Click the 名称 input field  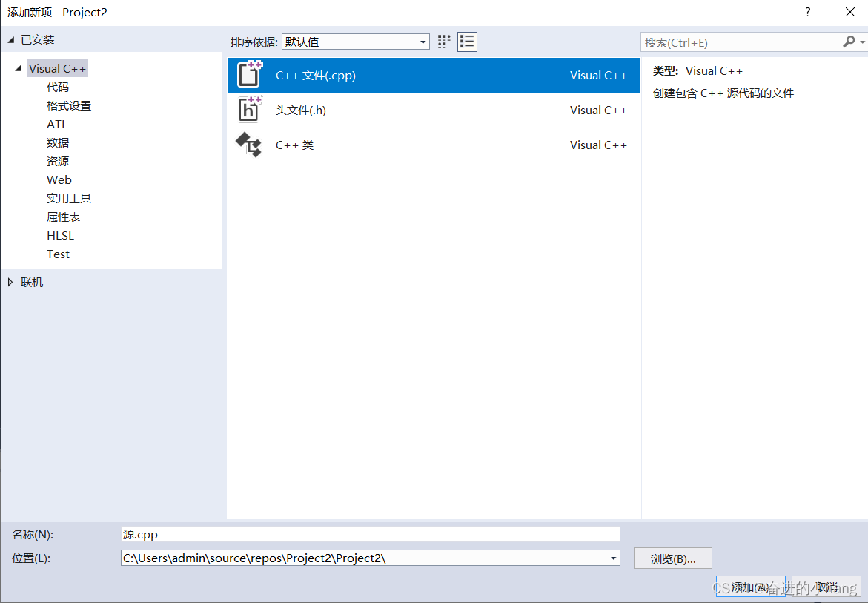[x=371, y=534]
